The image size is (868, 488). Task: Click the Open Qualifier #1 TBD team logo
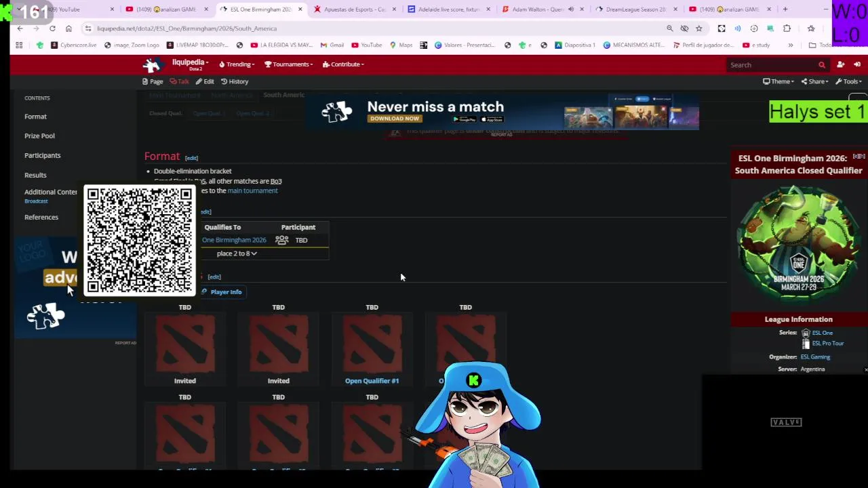(x=372, y=344)
